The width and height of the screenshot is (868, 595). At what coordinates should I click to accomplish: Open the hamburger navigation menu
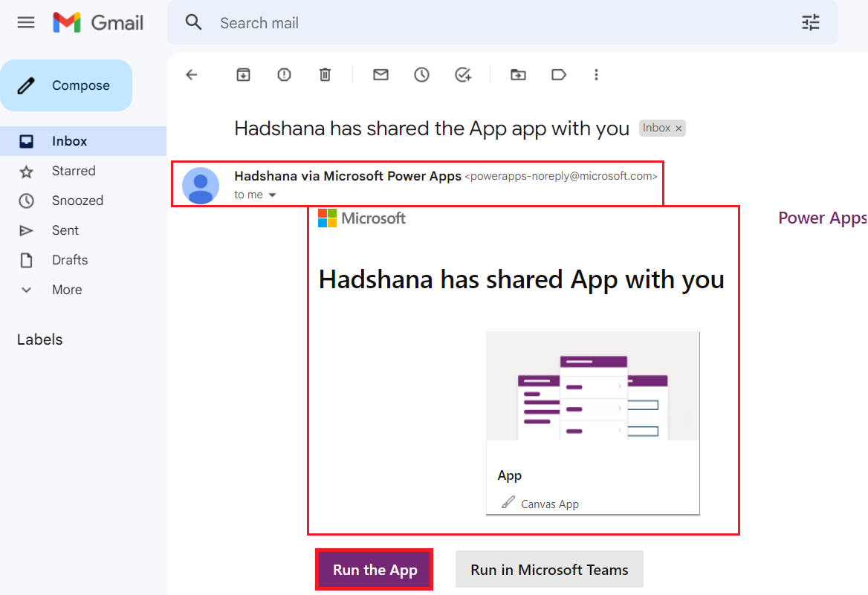pyautogui.click(x=26, y=22)
